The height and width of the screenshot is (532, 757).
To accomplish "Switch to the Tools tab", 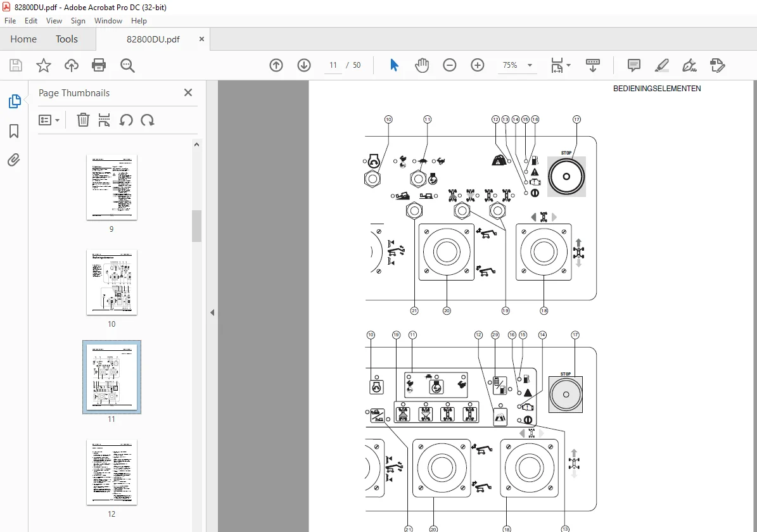I will (x=67, y=39).
